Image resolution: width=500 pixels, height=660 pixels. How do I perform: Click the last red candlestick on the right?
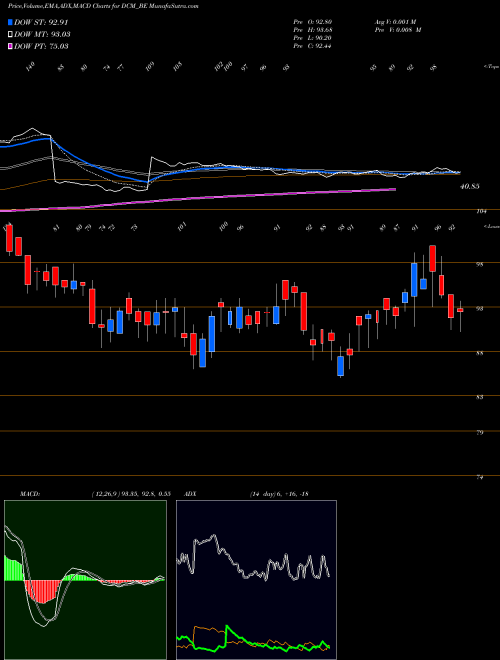point(460,310)
